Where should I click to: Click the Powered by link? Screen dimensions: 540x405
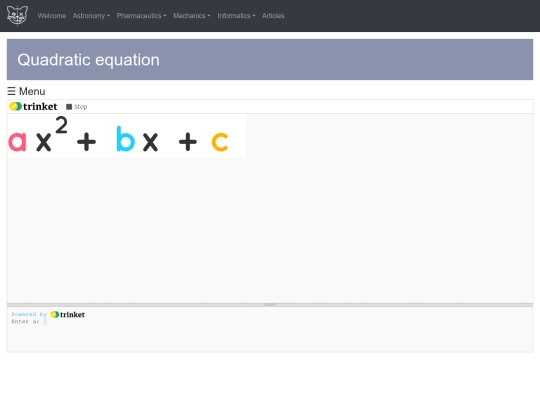pyautogui.click(x=29, y=314)
